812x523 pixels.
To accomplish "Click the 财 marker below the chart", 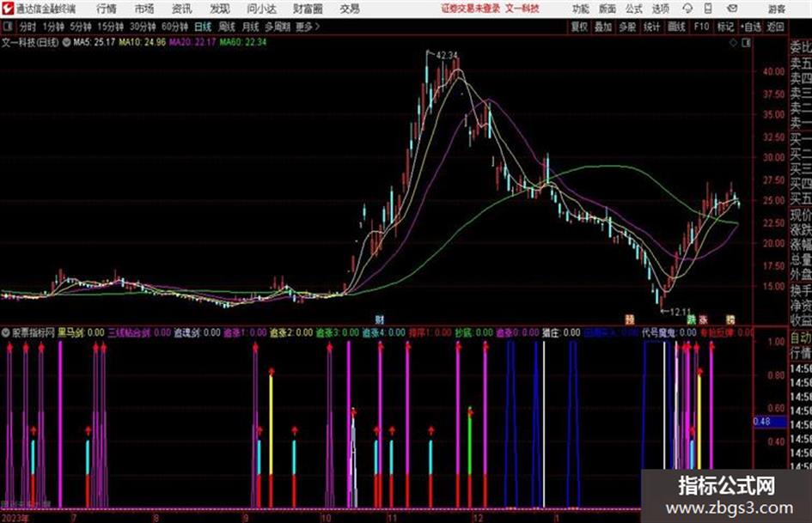I will 380,319.
